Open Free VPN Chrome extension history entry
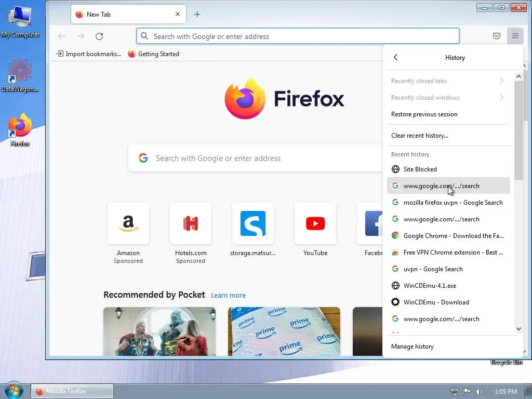 coord(448,252)
